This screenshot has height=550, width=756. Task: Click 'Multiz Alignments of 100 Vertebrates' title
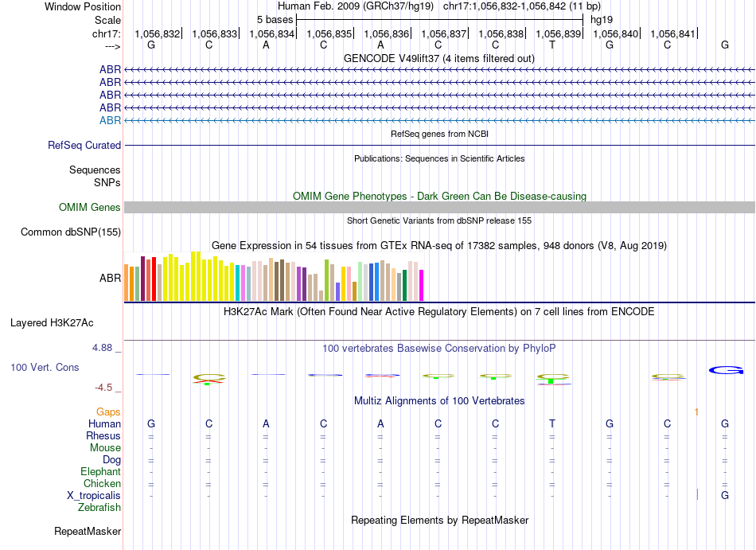coord(439,400)
